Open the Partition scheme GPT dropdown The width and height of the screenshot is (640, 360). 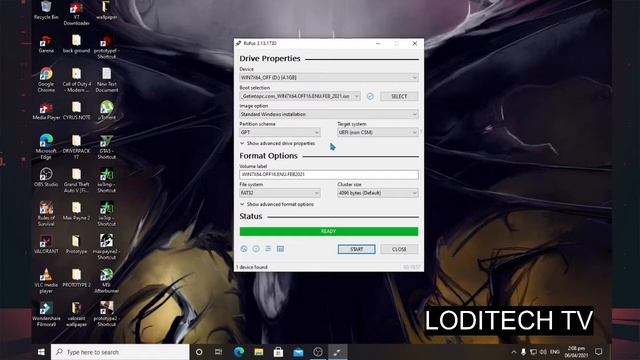click(x=280, y=132)
